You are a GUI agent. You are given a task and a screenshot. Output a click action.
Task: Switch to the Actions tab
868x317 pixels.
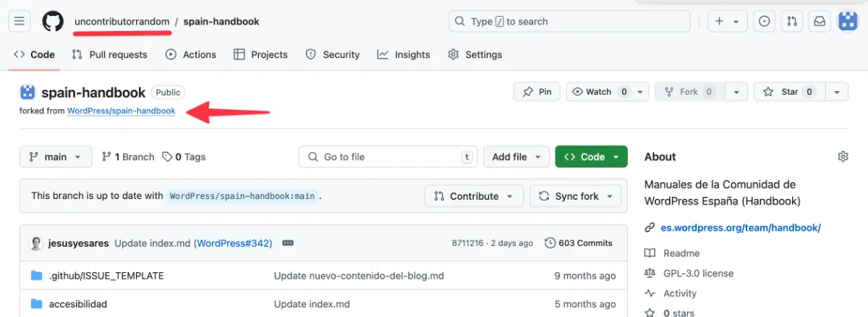tap(191, 54)
